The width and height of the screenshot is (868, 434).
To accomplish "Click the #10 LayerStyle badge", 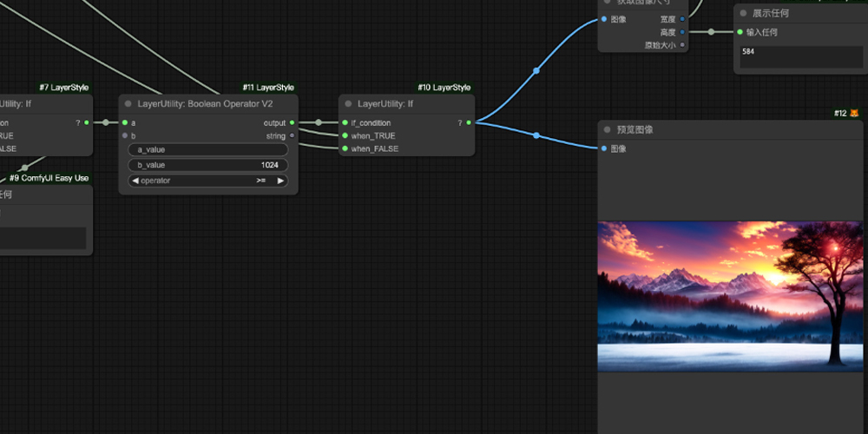I will [x=444, y=88].
